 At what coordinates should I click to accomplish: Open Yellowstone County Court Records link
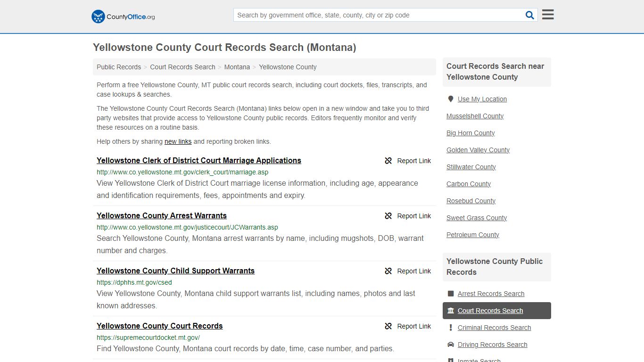click(159, 326)
